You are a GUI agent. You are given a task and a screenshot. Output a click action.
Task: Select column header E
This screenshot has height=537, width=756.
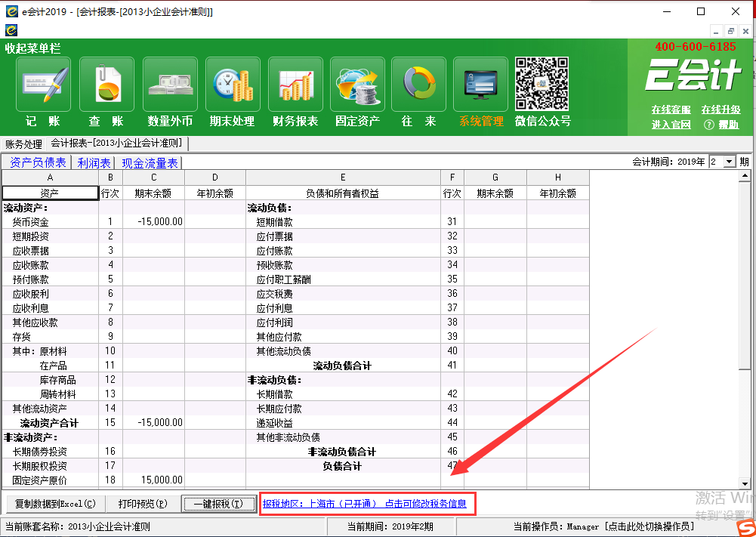point(343,177)
